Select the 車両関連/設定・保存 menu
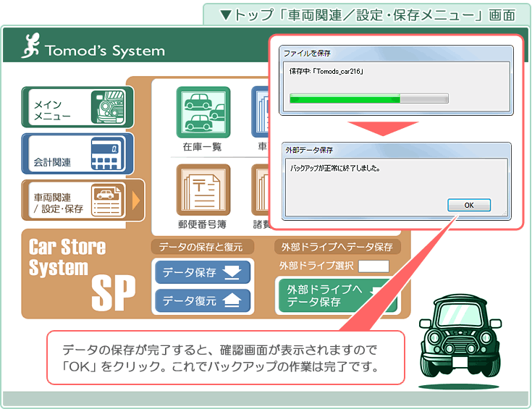The width and height of the screenshot is (532, 409). [83, 201]
